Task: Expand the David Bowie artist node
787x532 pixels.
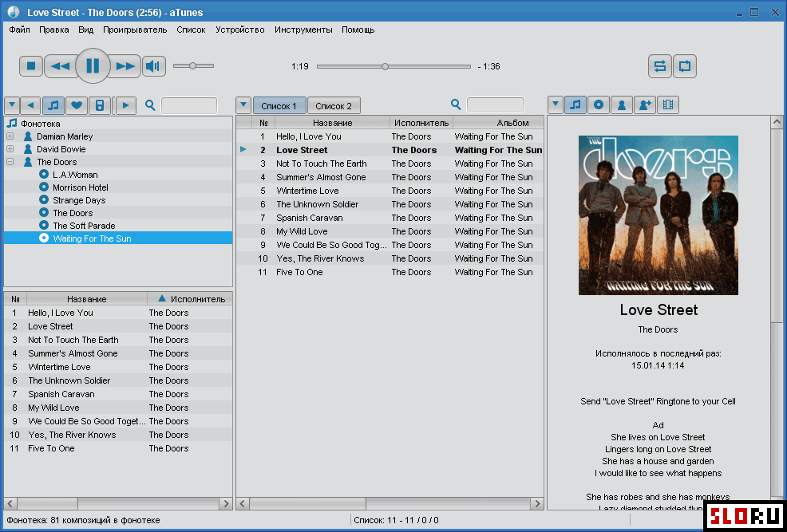Action: click(10, 149)
